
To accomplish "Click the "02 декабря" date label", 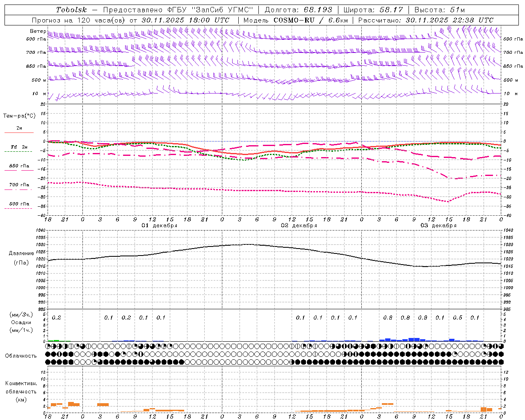I will pyautogui.click(x=299, y=226).
